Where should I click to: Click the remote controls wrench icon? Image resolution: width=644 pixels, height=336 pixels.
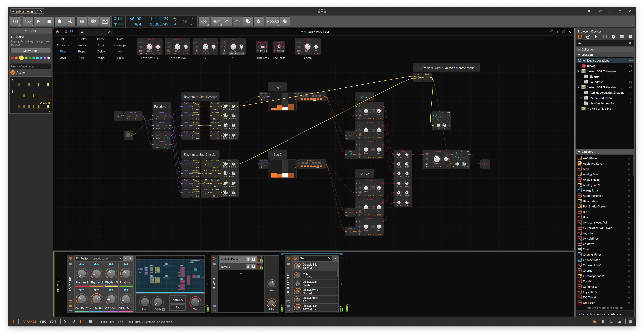[x=120, y=258]
